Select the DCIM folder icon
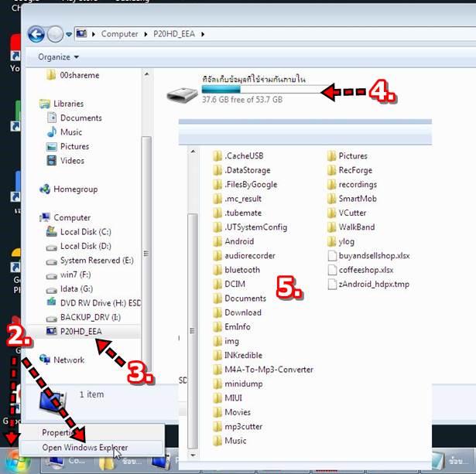Image resolution: width=476 pixels, height=474 pixels. (x=217, y=285)
